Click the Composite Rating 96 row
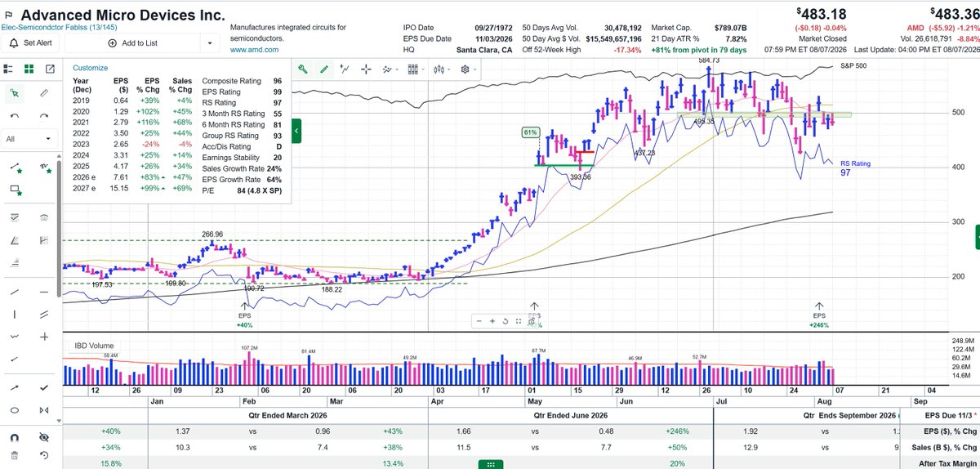 [243, 81]
